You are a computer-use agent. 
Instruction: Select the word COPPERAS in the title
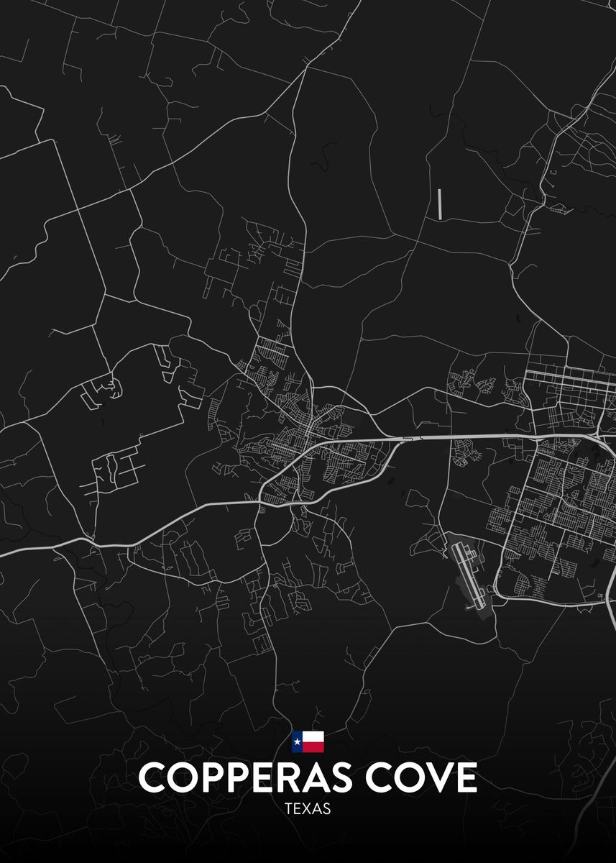(x=242, y=777)
